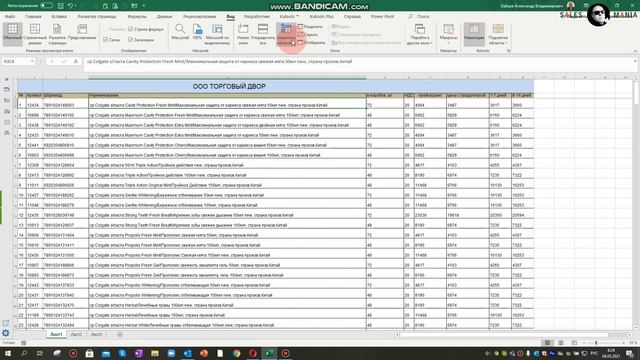
Task: Switch to the Главная ribbon tab
Action: pos(33,16)
